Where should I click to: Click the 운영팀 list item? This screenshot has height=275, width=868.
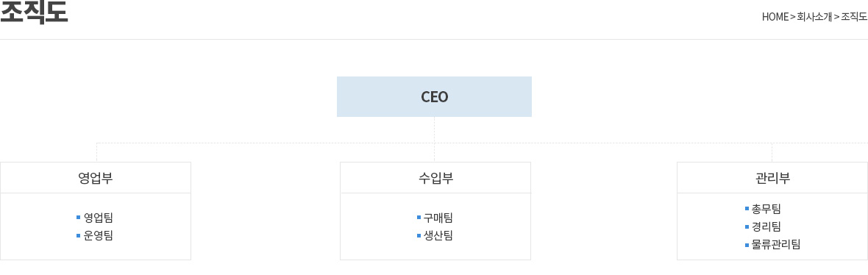98,236
